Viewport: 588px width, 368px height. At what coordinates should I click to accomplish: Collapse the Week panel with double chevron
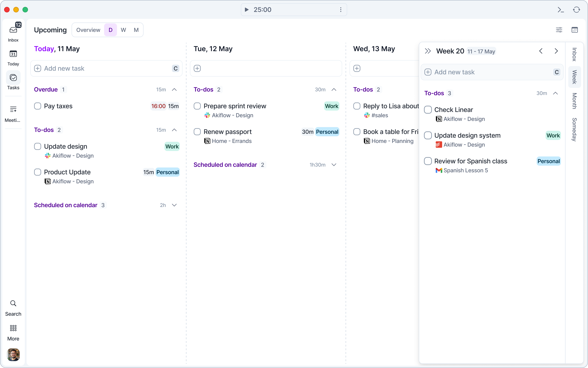428,51
